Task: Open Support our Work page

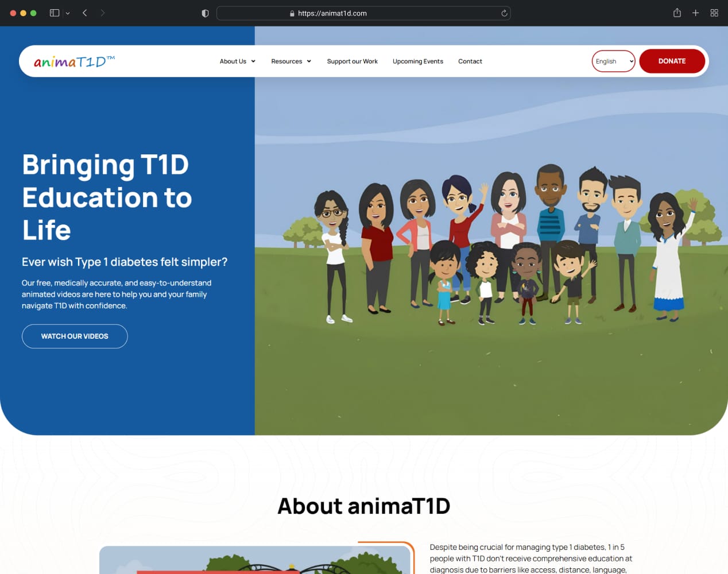Action: (352, 61)
